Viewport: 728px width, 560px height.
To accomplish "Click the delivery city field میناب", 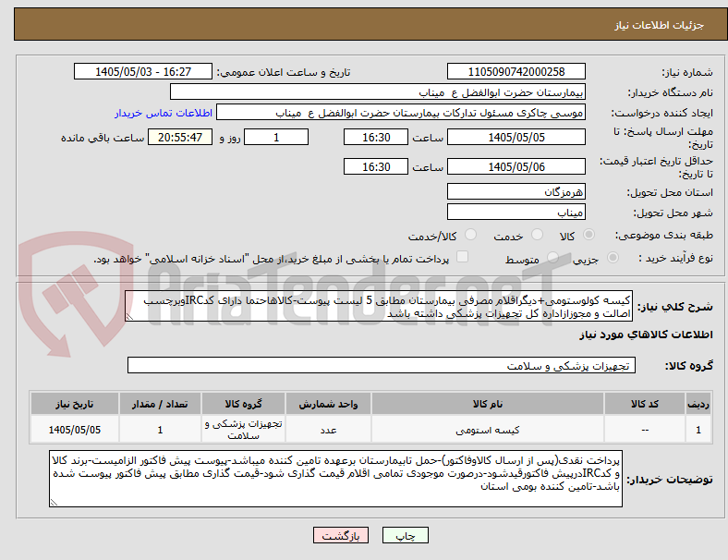I will tap(516, 212).
